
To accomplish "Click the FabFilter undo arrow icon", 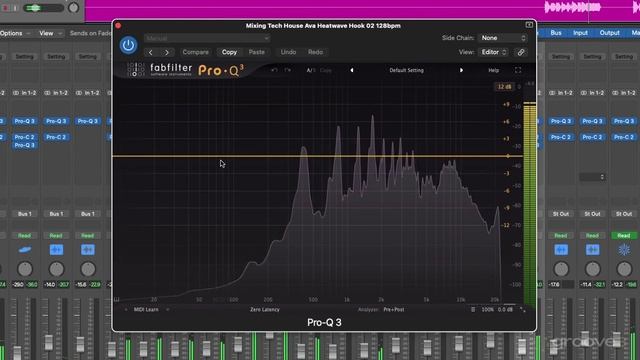I will pyautogui.click(x=274, y=70).
